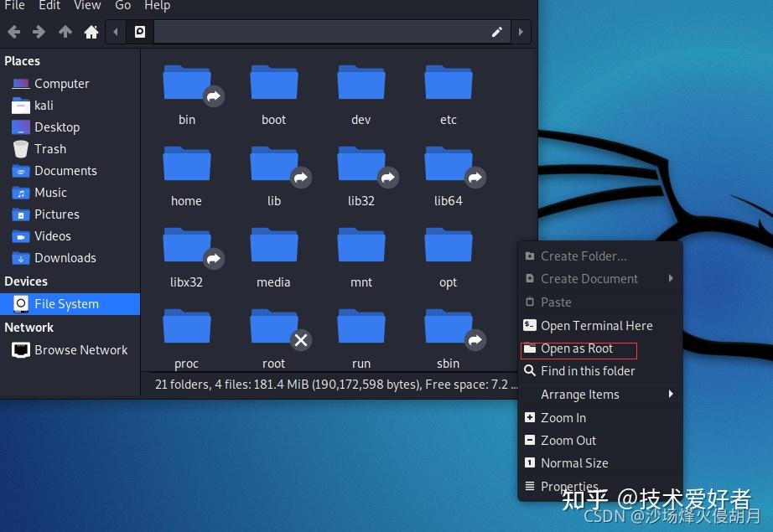773x532 pixels.
Task: Expand the Arrange Items submenu
Action: (600, 394)
